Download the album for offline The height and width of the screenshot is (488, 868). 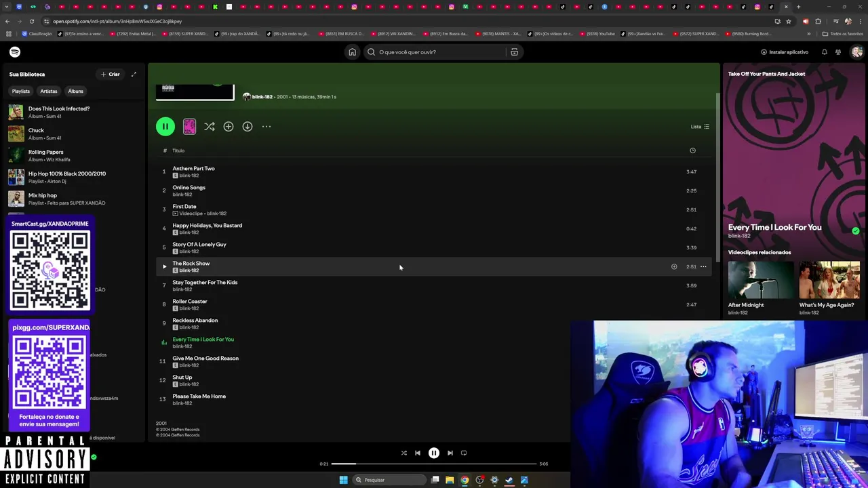(248, 127)
